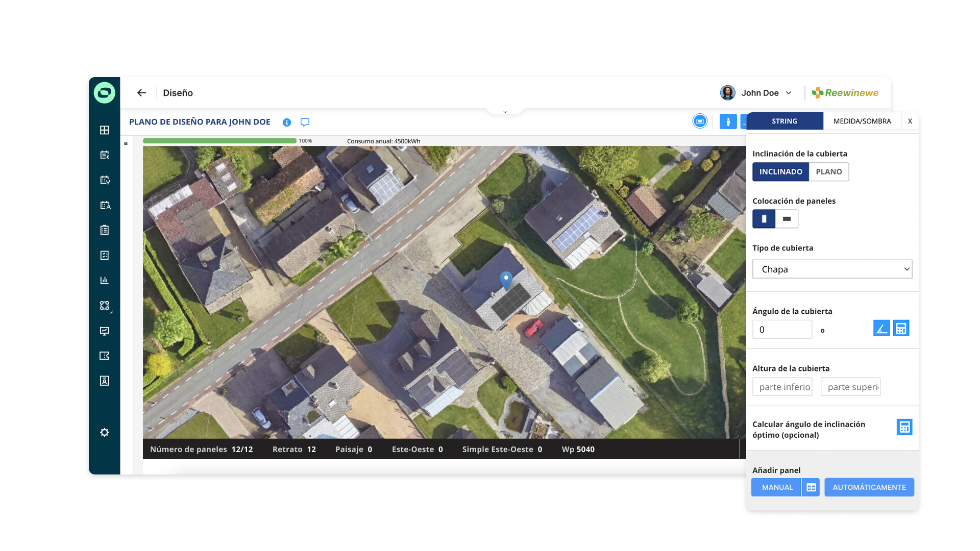Click the AUTOMÁTICAMENTE button
This screenshot has width=980, height=551.
click(x=869, y=488)
